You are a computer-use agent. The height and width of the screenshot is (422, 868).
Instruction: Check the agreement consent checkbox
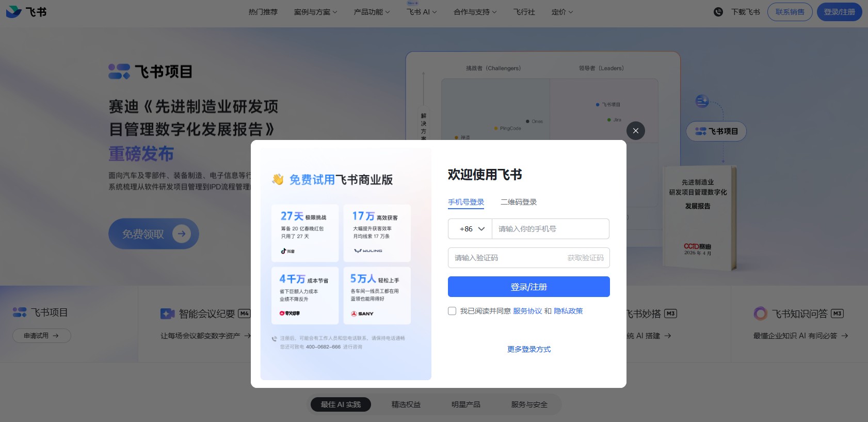point(452,311)
